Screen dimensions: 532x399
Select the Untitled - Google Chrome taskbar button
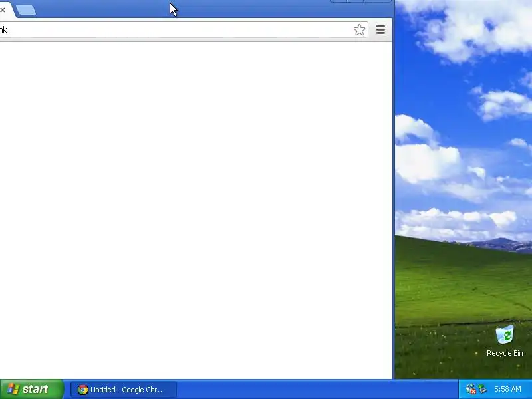click(x=124, y=390)
